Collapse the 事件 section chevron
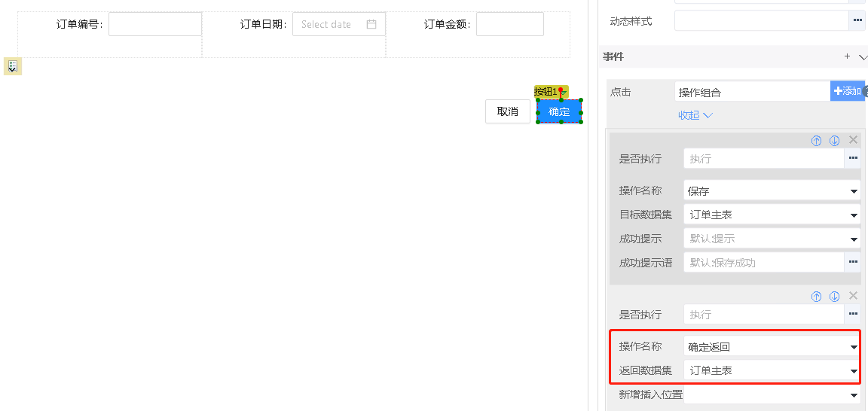 (863, 57)
